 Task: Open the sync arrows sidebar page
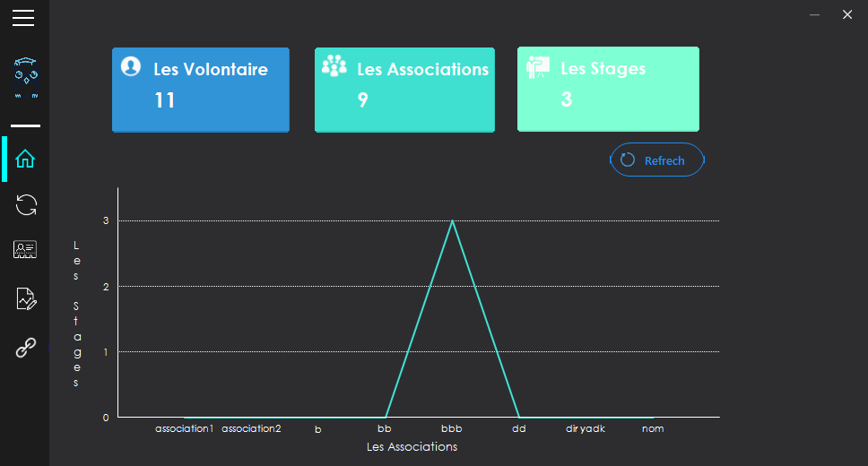[26, 204]
